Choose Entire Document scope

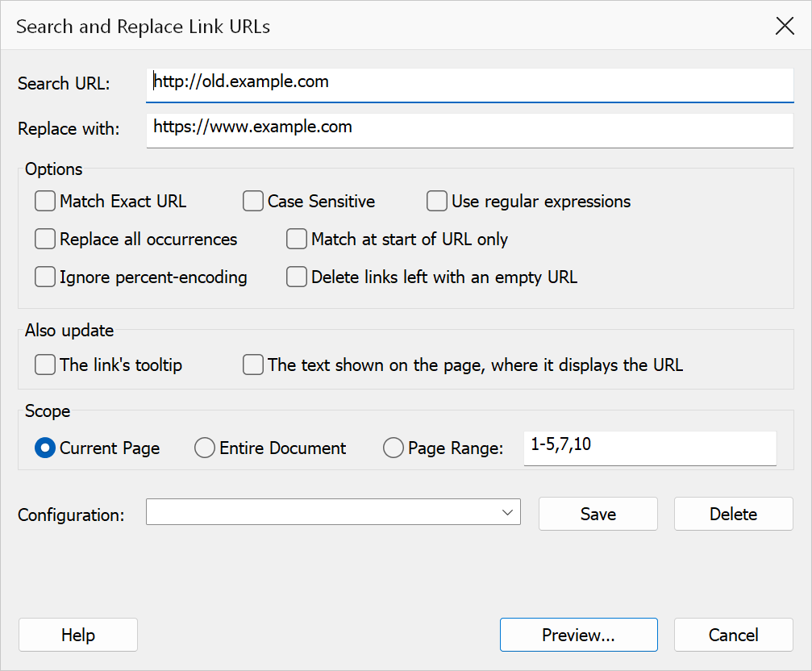[x=205, y=448]
